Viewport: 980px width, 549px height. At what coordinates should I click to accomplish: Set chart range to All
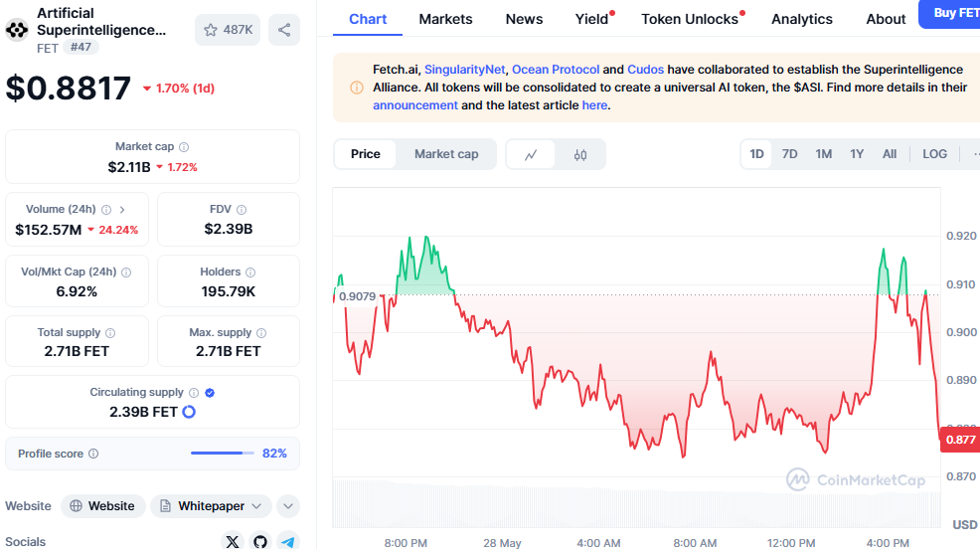point(889,154)
